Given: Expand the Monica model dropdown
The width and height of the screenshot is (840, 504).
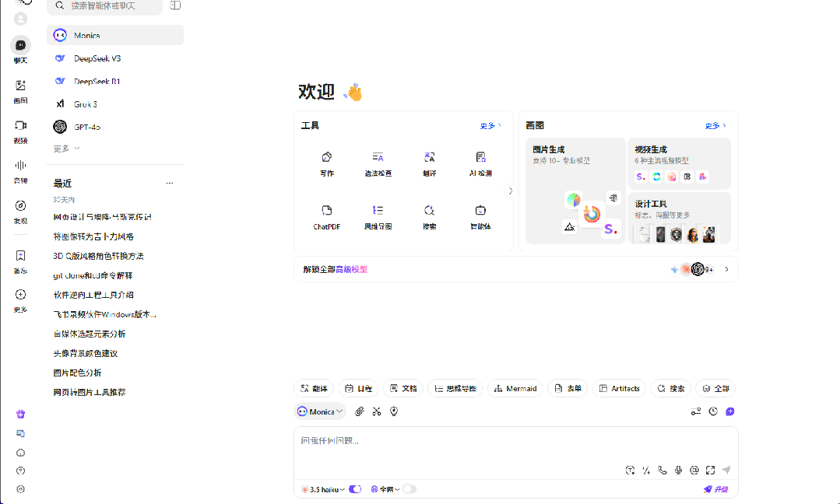Looking at the screenshot, I should point(320,411).
